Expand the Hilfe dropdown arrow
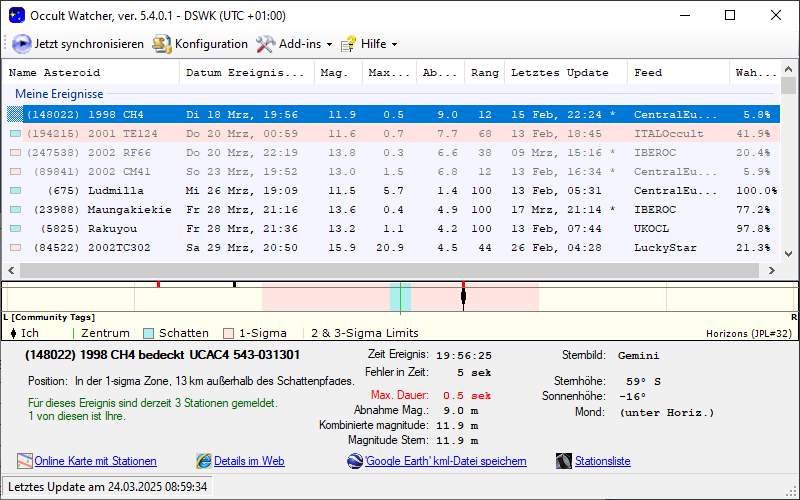This screenshot has width=800, height=500. pos(394,44)
